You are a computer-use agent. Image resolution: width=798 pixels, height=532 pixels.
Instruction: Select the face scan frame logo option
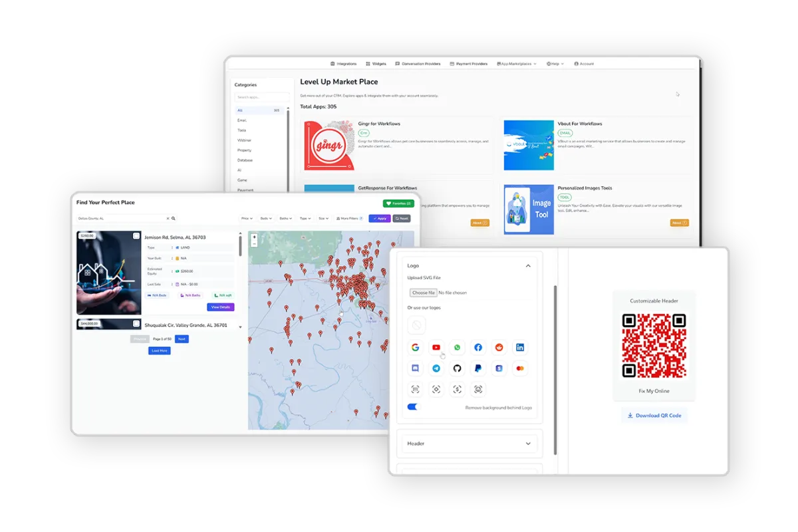coord(478,389)
